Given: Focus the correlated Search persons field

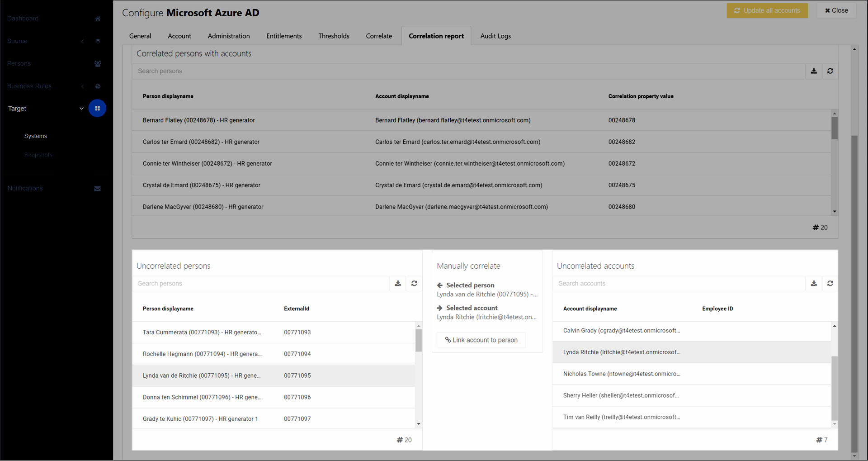Looking at the screenshot, I should tap(468, 71).
